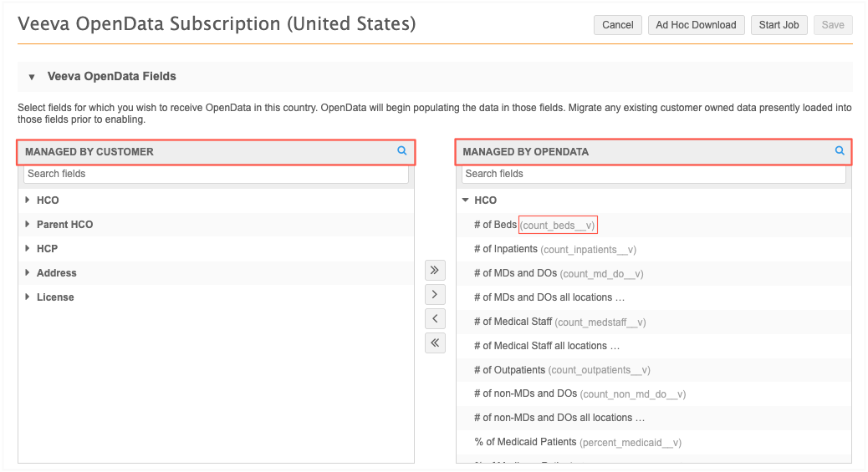Viewport: 868px width, 472px height.
Task: Select # of Medical Staff all locations
Action: 654,346
